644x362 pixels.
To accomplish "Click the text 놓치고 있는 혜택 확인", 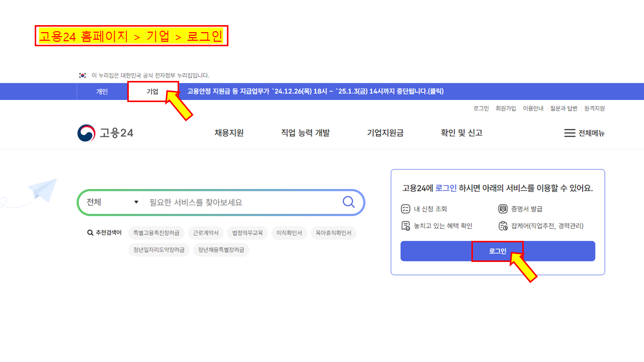I will tap(443, 226).
